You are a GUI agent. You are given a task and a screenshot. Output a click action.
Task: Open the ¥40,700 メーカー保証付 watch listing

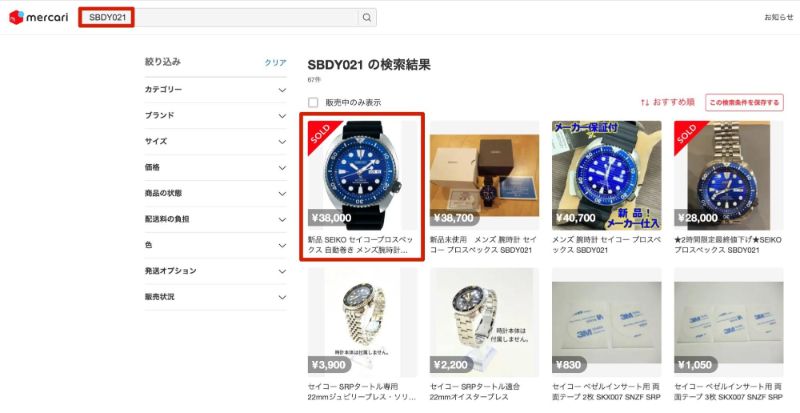click(607, 188)
